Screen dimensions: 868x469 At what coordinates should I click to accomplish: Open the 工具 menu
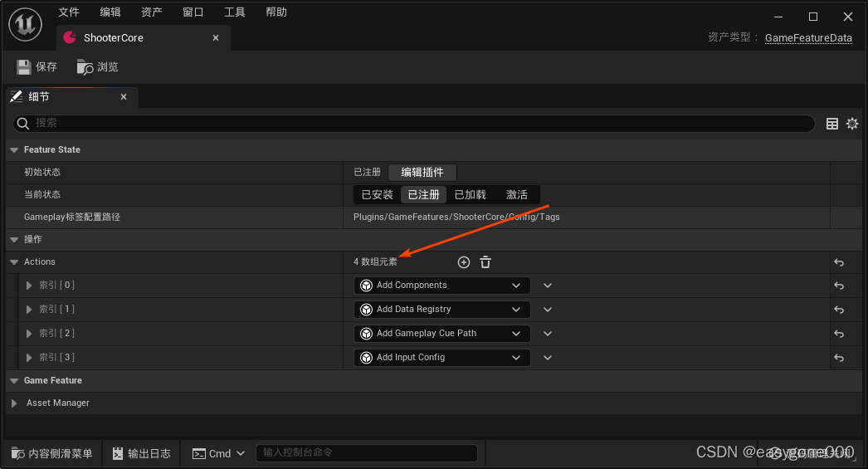(235, 12)
